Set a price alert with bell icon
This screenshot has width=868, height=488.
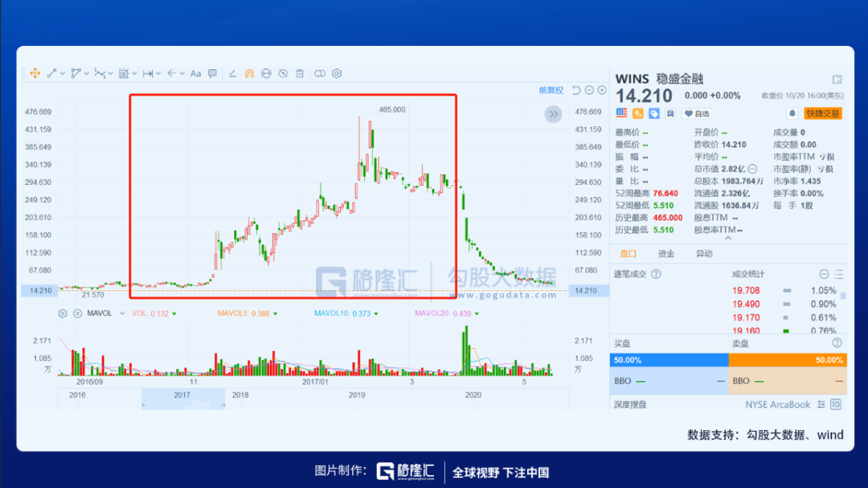(792, 113)
